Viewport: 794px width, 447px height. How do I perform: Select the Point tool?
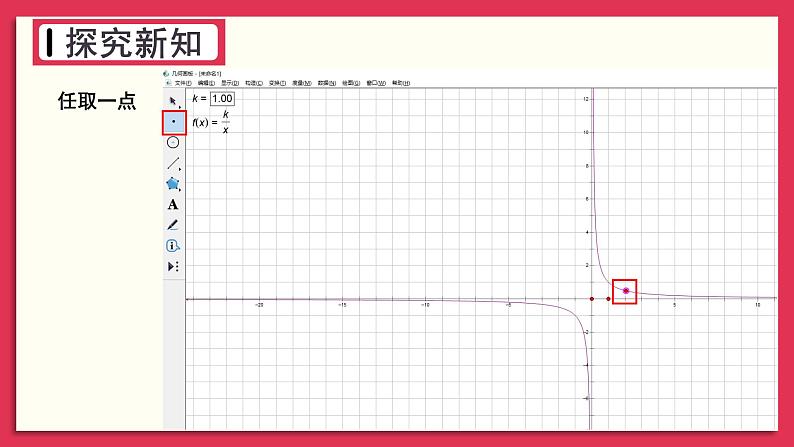tap(174, 122)
